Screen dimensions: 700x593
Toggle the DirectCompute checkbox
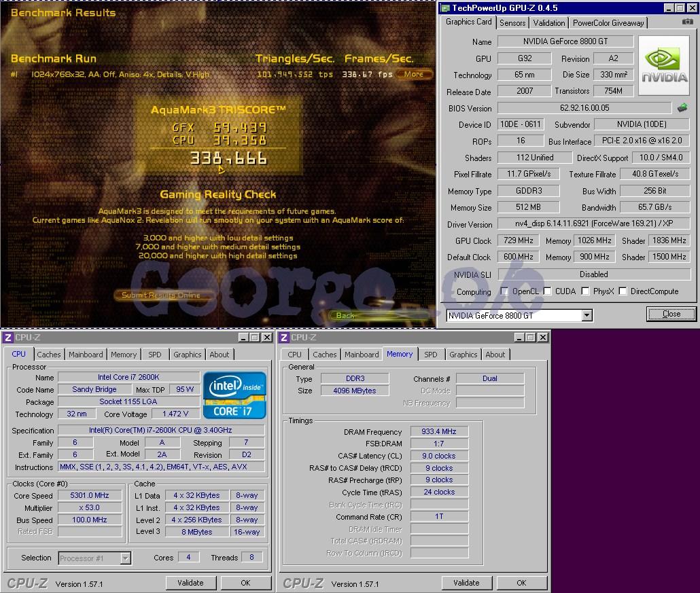[x=623, y=291]
